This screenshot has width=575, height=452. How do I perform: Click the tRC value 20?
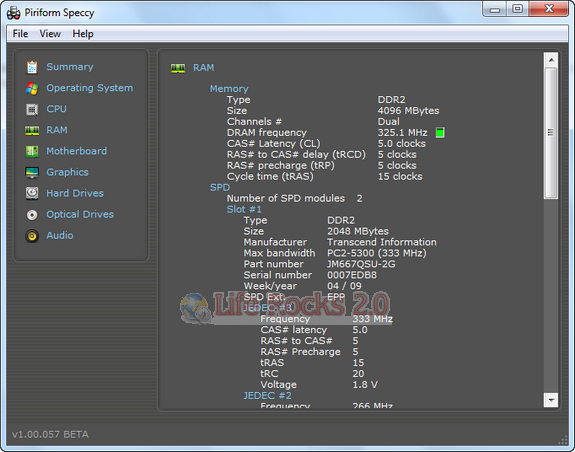pos(358,374)
